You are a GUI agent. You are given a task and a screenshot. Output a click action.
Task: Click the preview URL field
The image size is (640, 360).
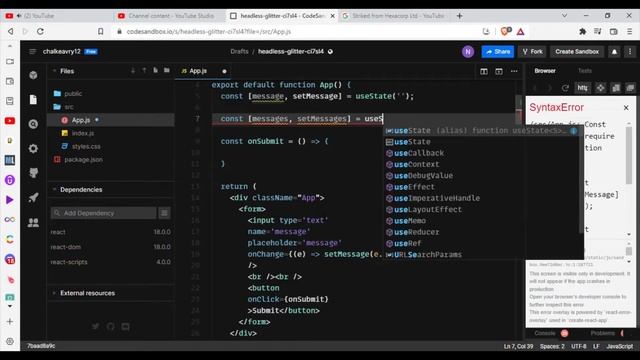(x=582, y=88)
